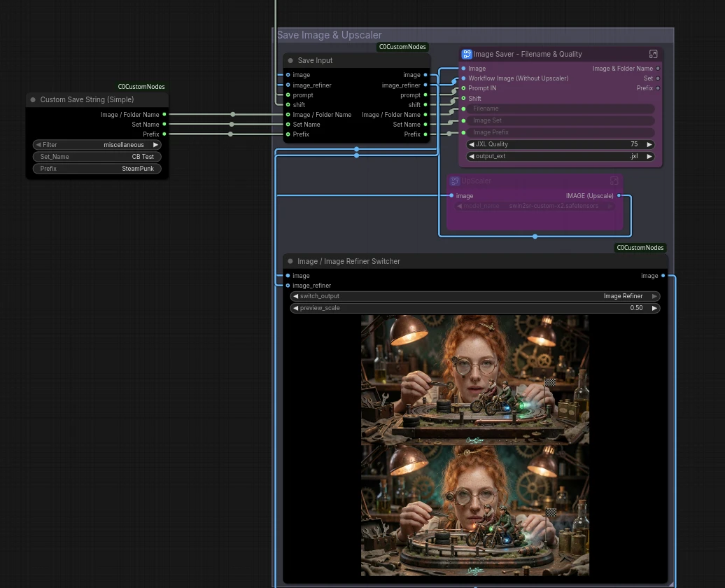Select previous output_ext with left arrow
Screen dimensions: 725x588
point(471,156)
